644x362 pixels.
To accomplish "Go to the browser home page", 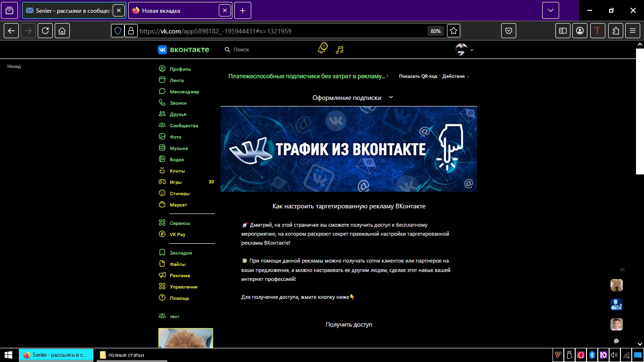I will point(62,31).
